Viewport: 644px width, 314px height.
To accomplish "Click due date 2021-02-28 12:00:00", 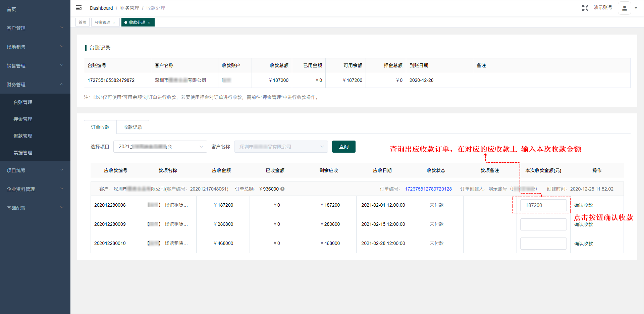I will [383, 243].
